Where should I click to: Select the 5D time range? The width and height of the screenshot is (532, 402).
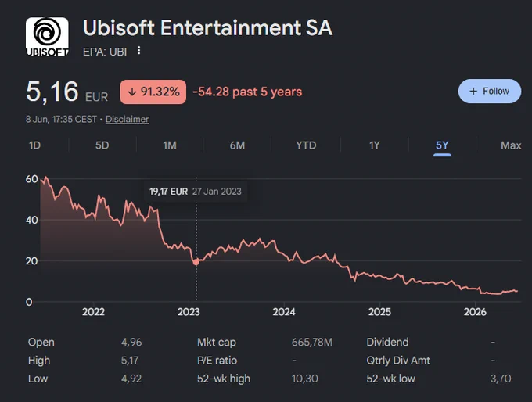[102, 145]
